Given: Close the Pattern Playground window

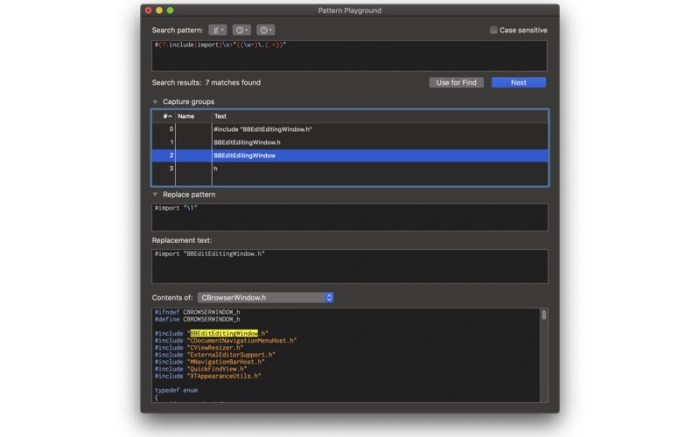Looking at the screenshot, I should (149, 10).
